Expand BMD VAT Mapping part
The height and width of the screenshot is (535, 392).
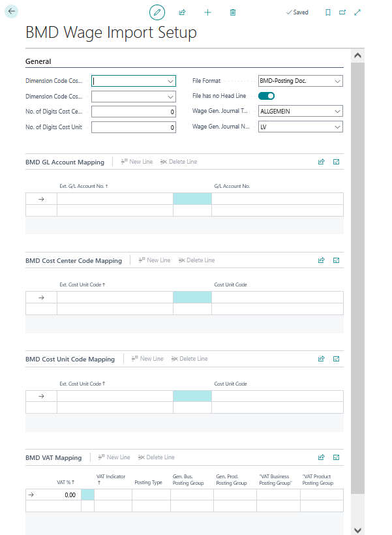[336, 457]
